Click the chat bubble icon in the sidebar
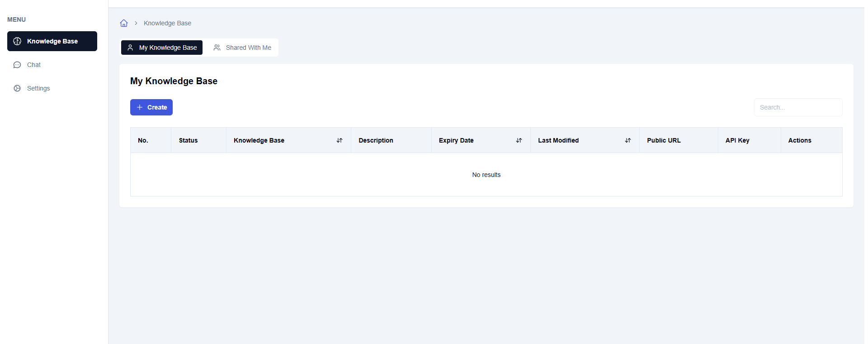The width and height of the screenshot is (868, 344). [17, 65]
